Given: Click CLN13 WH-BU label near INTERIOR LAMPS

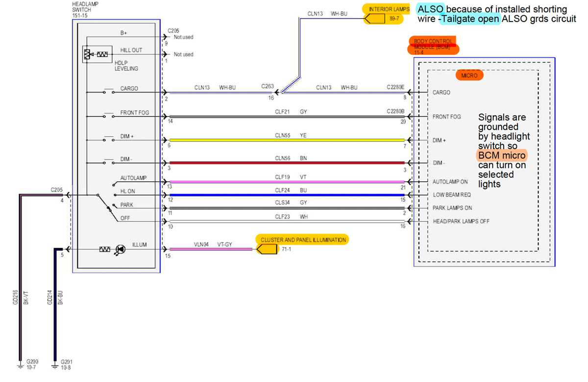Looking at the screenshot, I should (x=327, y=14).
